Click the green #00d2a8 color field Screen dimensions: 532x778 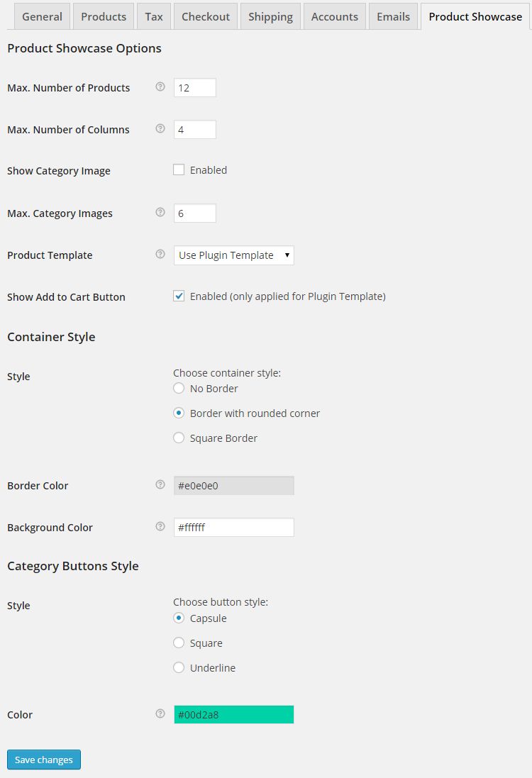(233, 715)
